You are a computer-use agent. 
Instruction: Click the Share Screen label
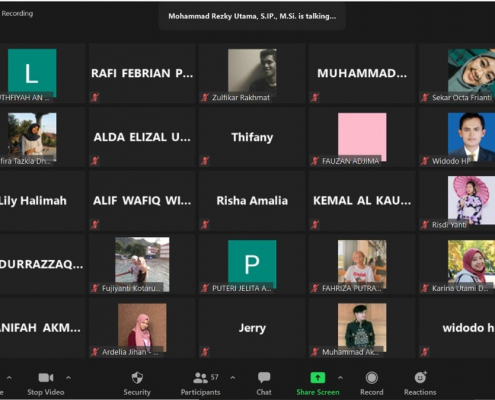click(318, 392)
